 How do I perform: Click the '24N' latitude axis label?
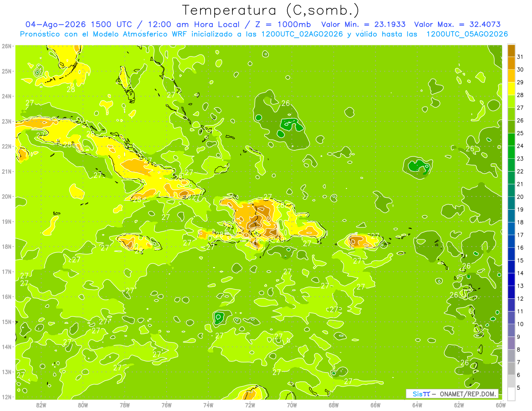click(7, 96)
